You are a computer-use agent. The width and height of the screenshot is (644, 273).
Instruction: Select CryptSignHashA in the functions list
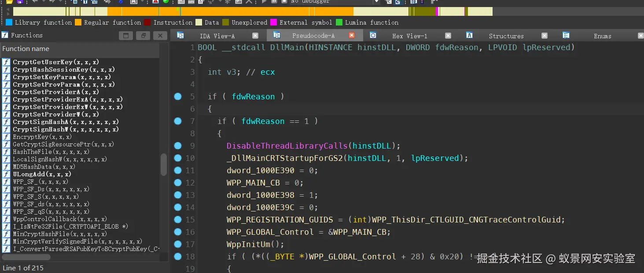point(66,122)
